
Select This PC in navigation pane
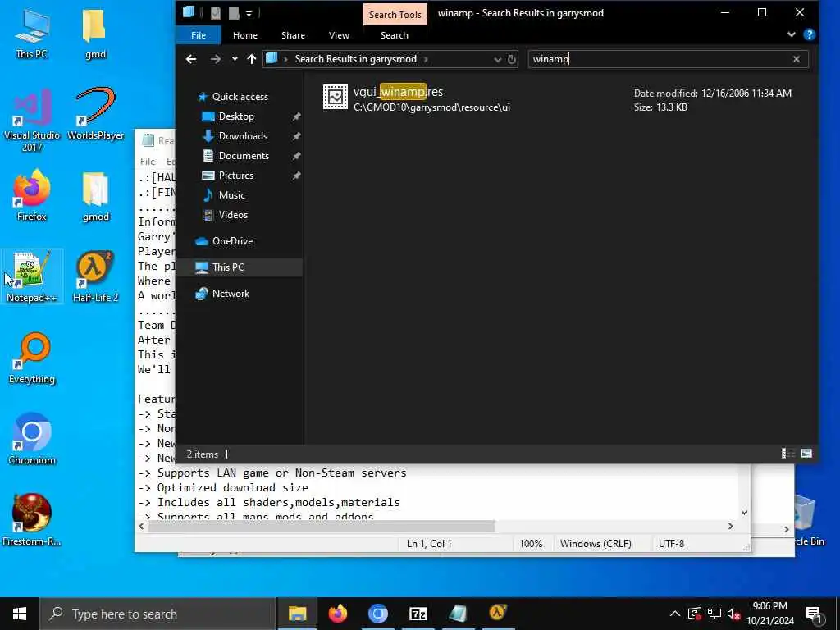tap(228, 267)
